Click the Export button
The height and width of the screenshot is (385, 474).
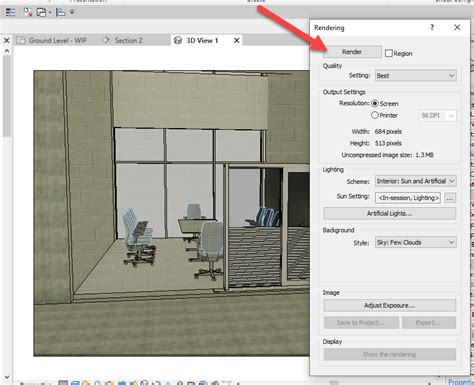pos(429,323)
